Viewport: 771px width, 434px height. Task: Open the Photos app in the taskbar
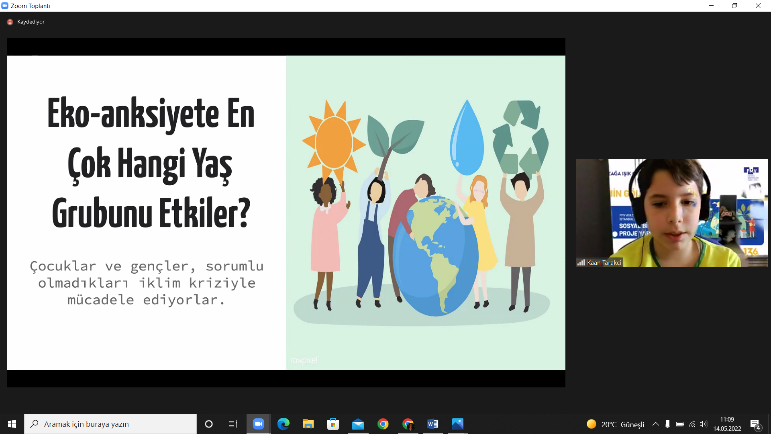[x=458, y=424]
